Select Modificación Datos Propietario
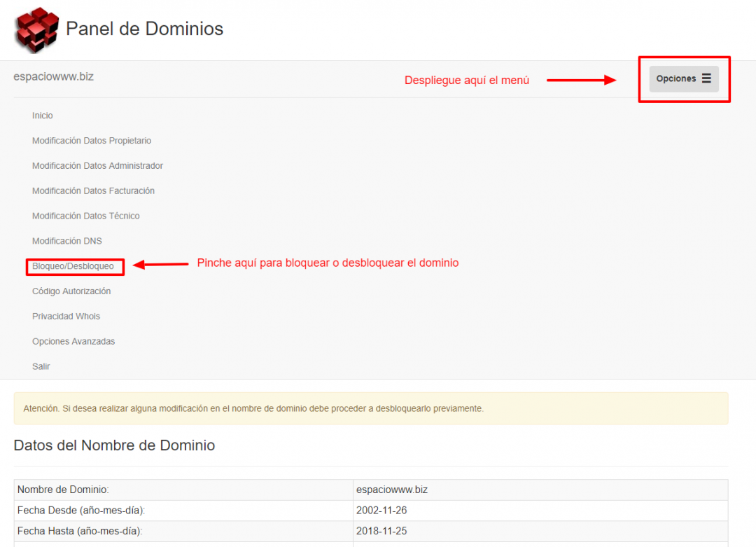 pyautogui.click(x=92, y=141)
